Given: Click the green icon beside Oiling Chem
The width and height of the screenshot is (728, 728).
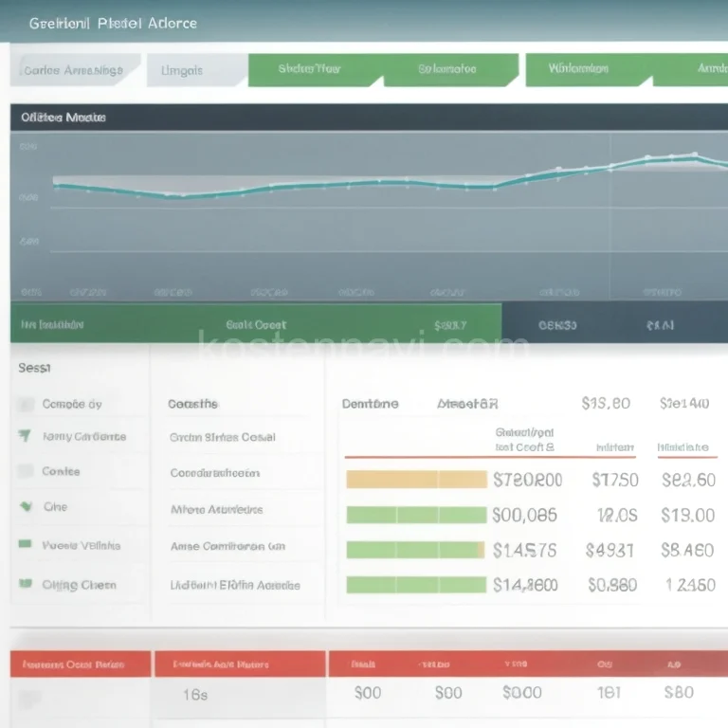Looking at the screenshot, I should point(25,585).
